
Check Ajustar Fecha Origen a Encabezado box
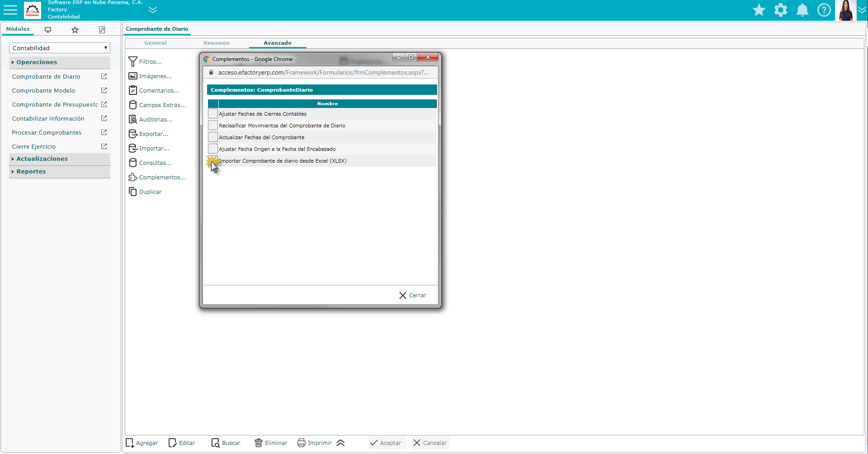(x=213, y=149)
